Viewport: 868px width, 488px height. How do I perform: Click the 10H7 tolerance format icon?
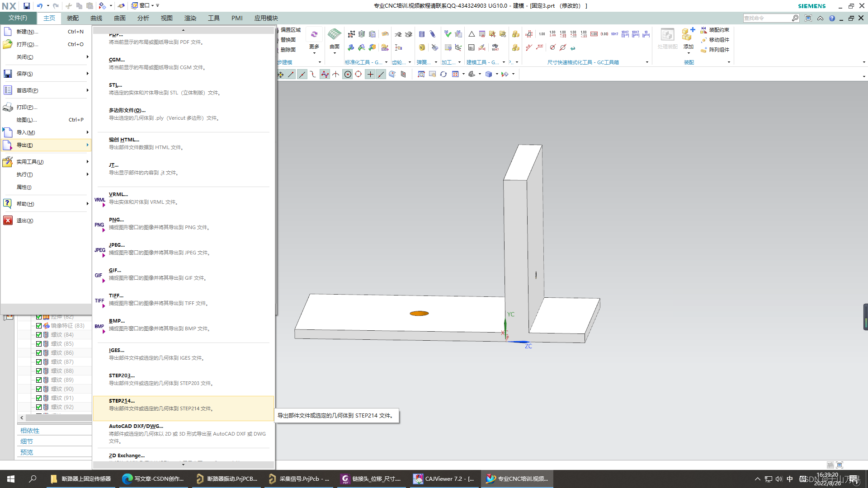point(614,34)
